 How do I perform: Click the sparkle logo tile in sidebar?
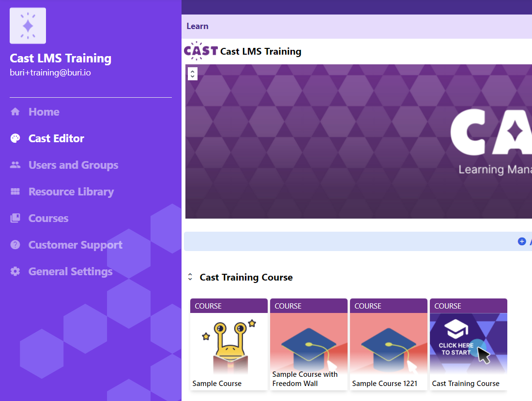click(28, 26)
